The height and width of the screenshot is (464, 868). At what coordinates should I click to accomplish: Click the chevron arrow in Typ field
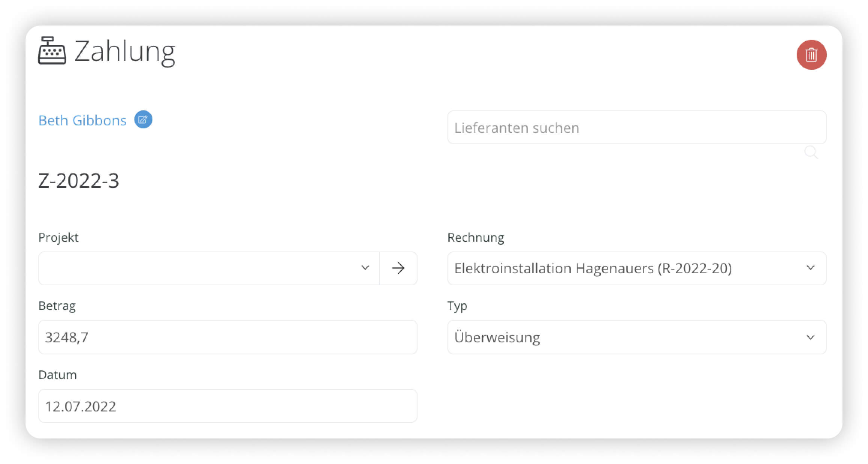811,337
